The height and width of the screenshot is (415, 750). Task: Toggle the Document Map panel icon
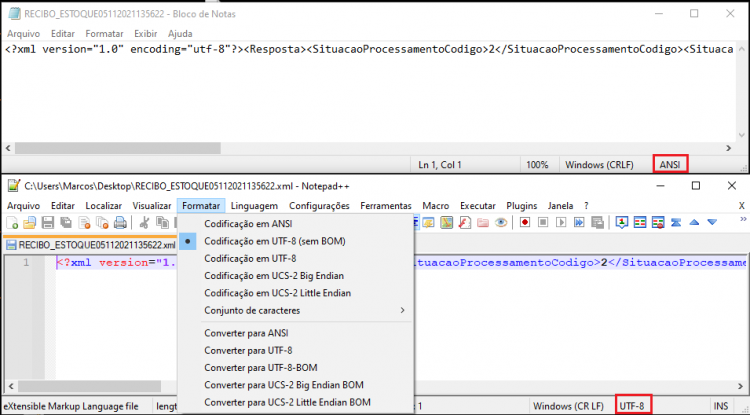447,222
